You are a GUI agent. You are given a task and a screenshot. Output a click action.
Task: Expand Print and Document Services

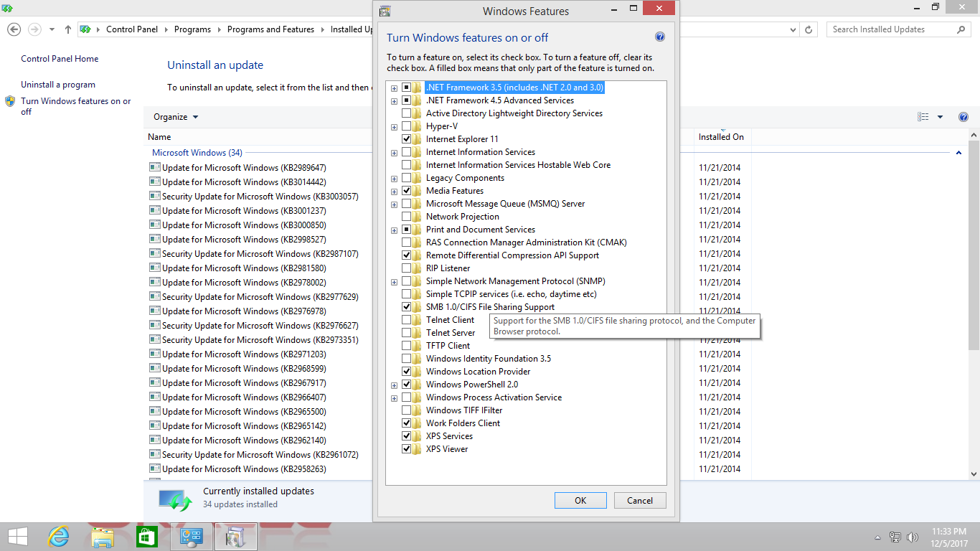tap(394, 230)
